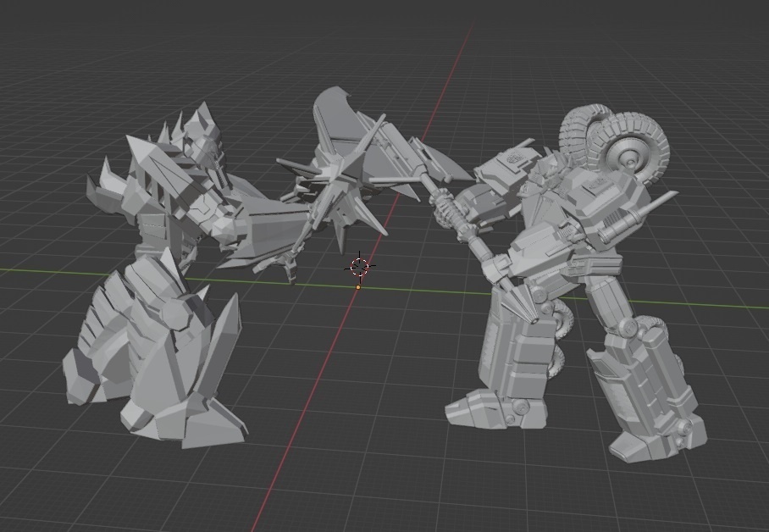The image size is (769, 532).
Task: Click the orange origin point dot
Action: (358, 287)
